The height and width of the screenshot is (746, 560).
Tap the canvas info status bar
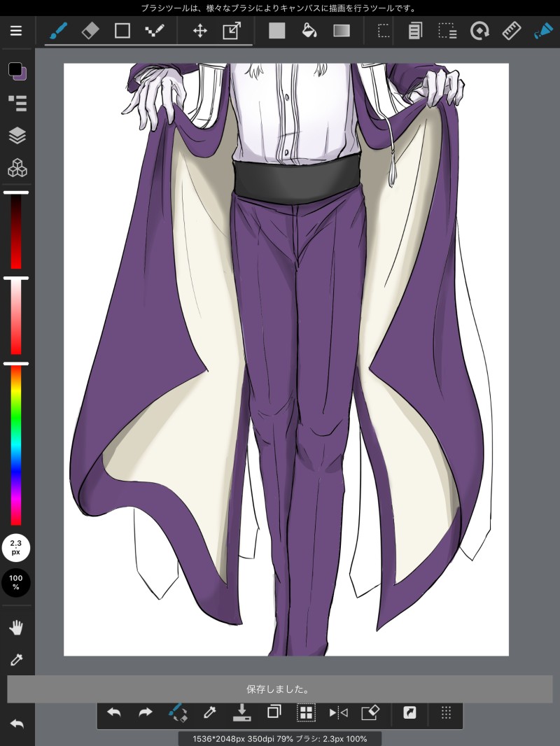[280, 739]
